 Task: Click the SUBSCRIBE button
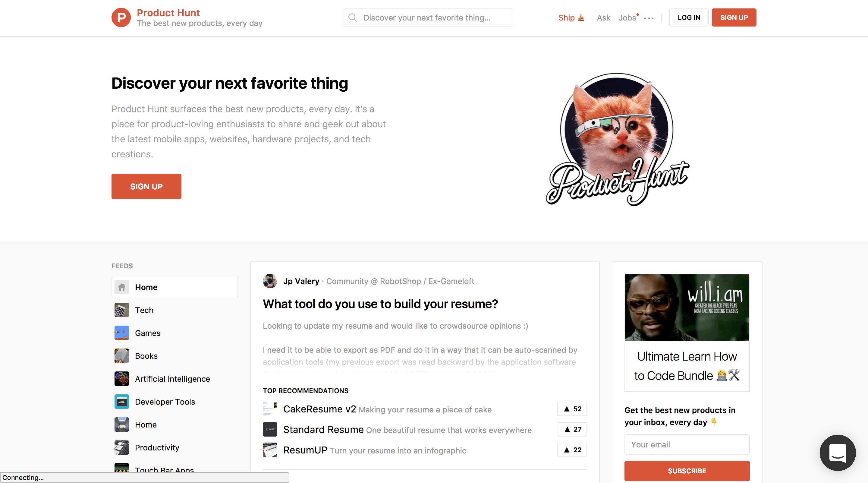click(x=687, y=471)
